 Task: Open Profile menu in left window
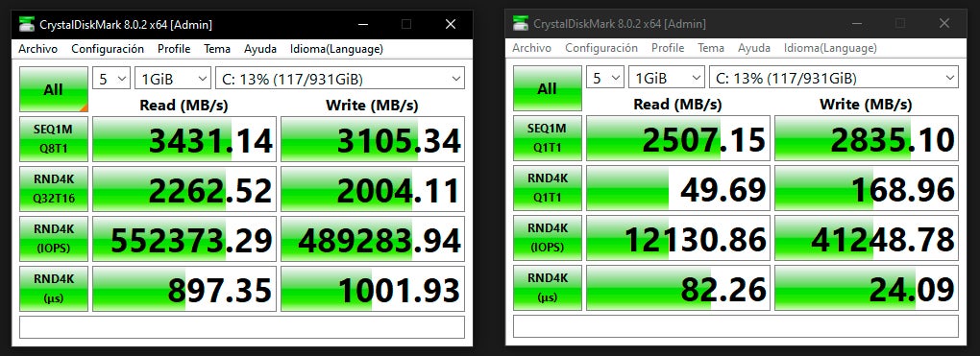pos(174,49)
